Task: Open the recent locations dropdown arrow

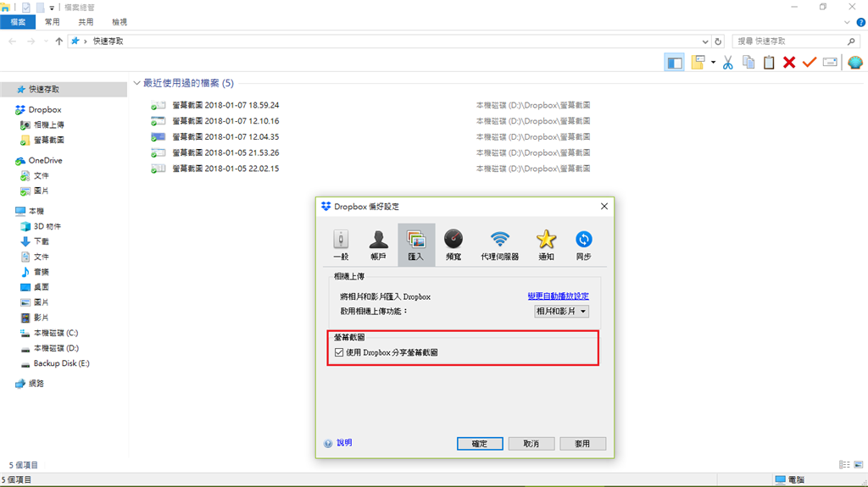Action: pyautogui.click(x=46, y=42)
